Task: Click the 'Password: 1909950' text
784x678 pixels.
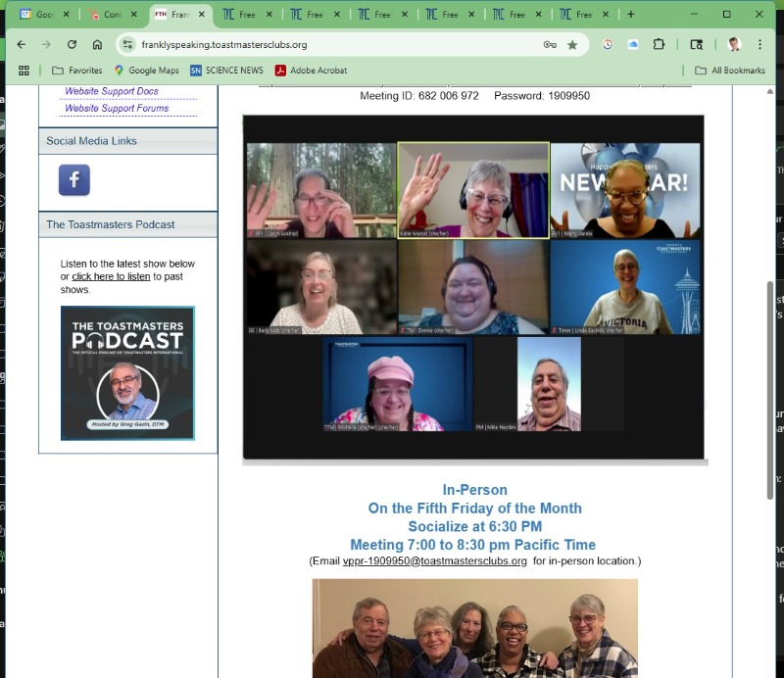Action: 542,95
